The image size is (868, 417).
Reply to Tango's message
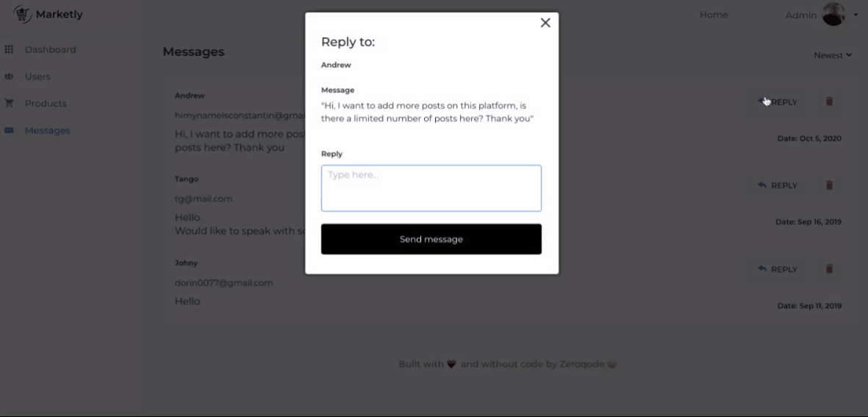(778, 185)
